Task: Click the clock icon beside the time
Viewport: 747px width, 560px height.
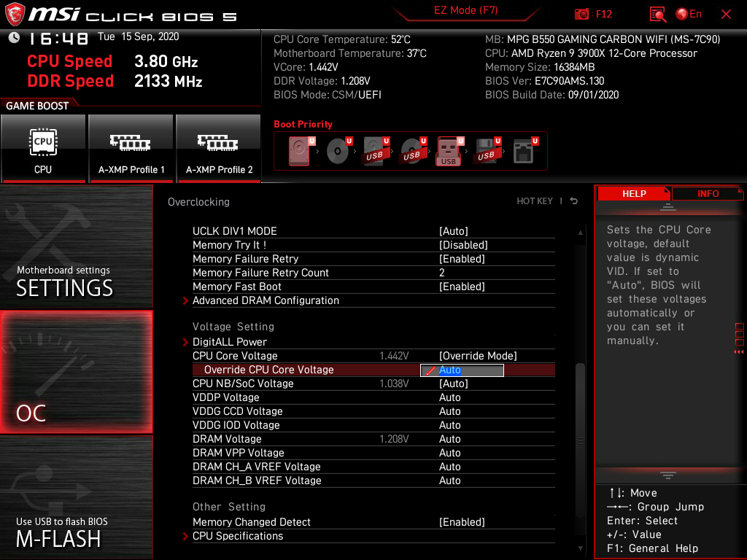Action: pos(14,38)
